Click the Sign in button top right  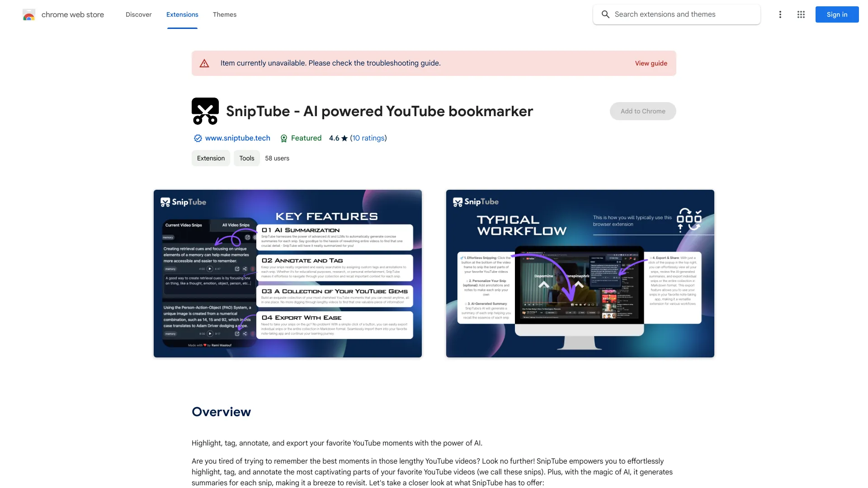(837, 14)
